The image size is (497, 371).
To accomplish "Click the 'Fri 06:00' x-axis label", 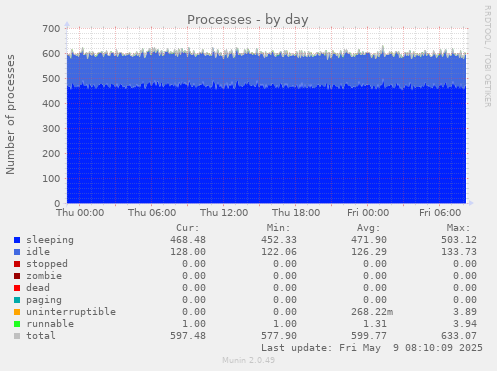I will tap(440, 213).
